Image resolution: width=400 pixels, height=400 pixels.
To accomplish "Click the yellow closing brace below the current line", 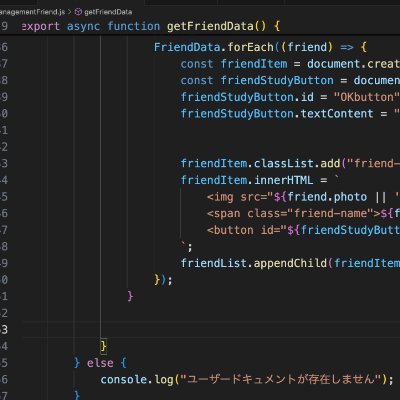I will point(104,346).
